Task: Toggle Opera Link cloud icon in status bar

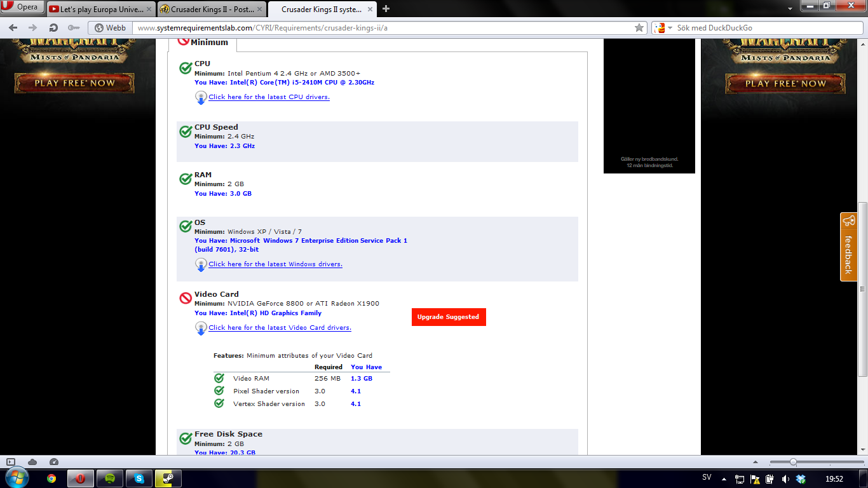Action: click(x=32, y=462)
